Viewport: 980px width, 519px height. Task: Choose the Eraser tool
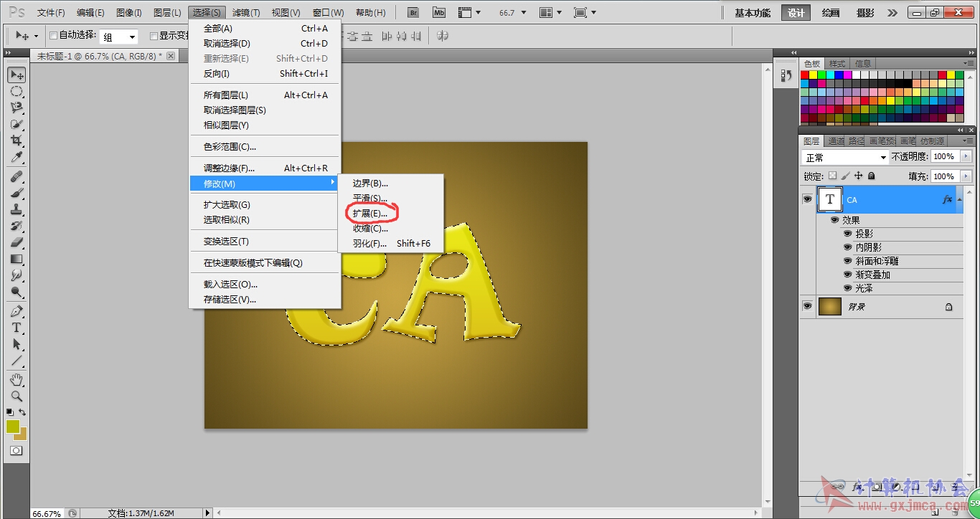pyautogui.click(x=17, y=242)
